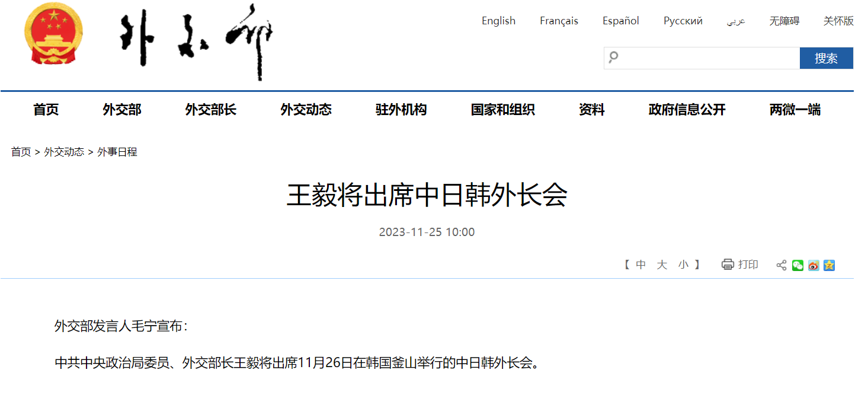
Task: Share article via Weibo icon
Action: [x=813, y=265]
